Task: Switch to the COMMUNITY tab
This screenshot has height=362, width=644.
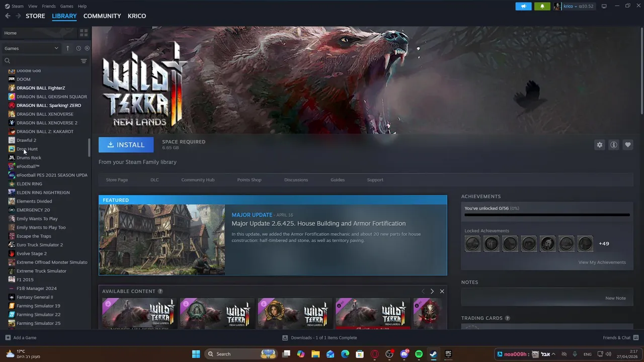Action: pos(102,16)
